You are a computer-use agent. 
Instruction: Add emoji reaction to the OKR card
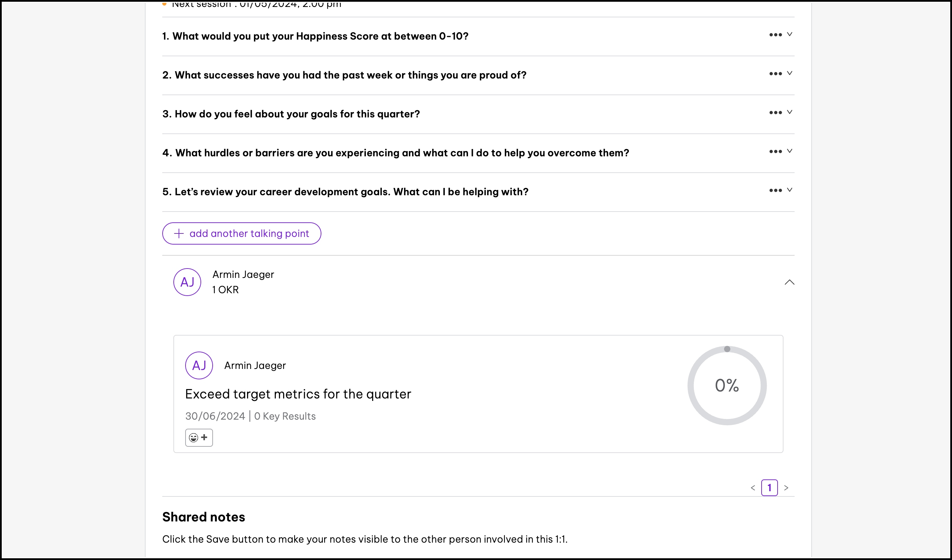(x=199, y=437)
